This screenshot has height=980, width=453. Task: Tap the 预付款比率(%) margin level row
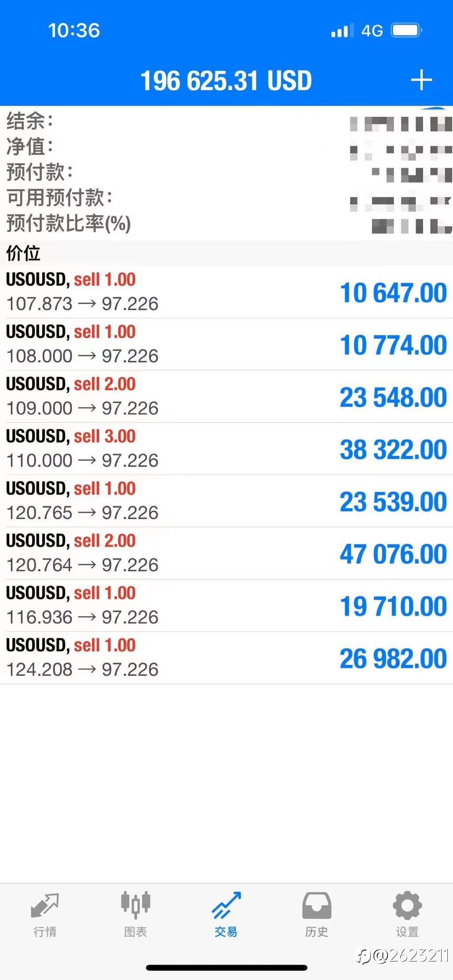pyautogui.click(x=226, y=223)
